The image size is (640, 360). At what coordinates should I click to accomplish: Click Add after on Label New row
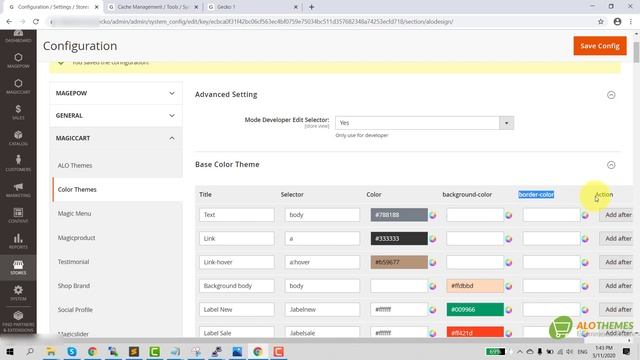click(x=616, y=309)
